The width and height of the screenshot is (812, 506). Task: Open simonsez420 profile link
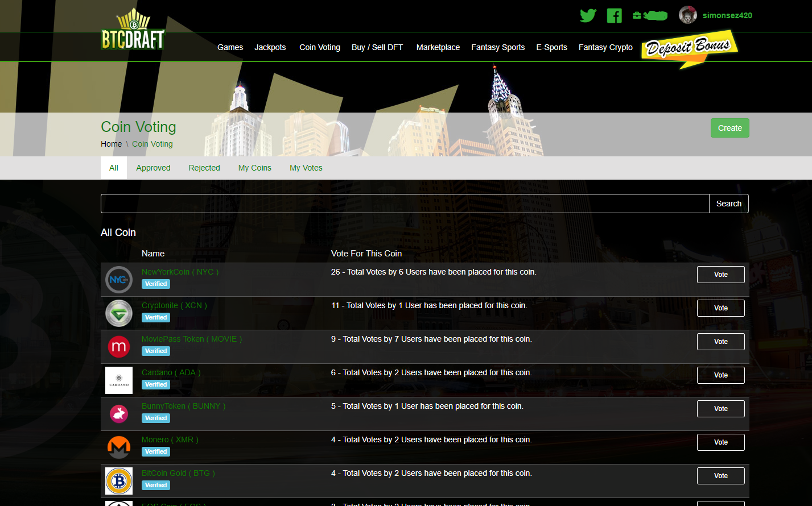pyautogui.click(x=727, y=15)
